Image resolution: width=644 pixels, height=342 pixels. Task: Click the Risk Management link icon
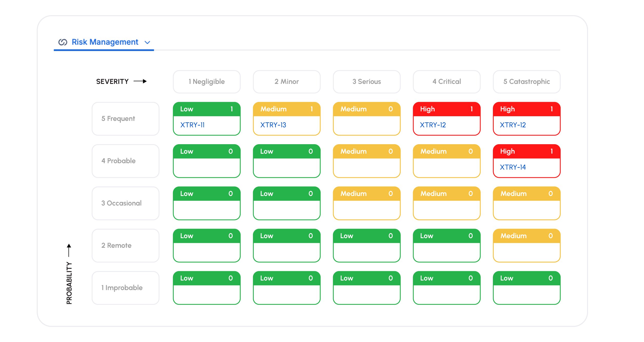pyautogui.click(x=63, y=42)
